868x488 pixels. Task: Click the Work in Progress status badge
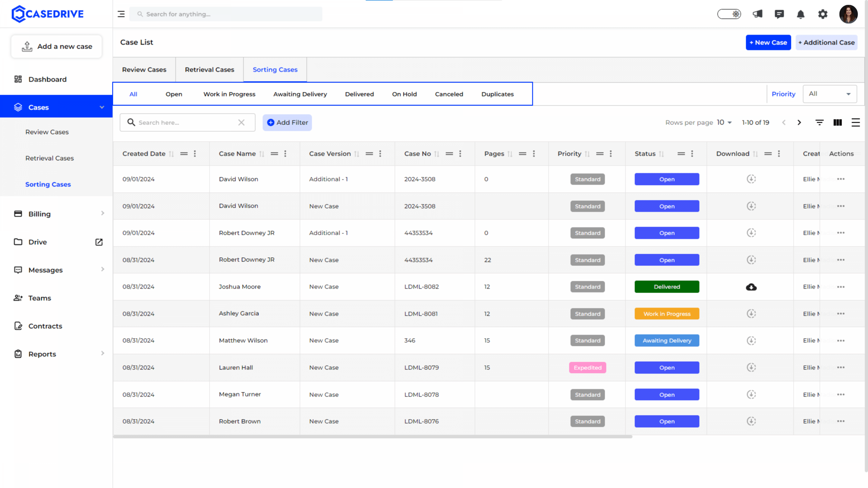pos(666,314)
